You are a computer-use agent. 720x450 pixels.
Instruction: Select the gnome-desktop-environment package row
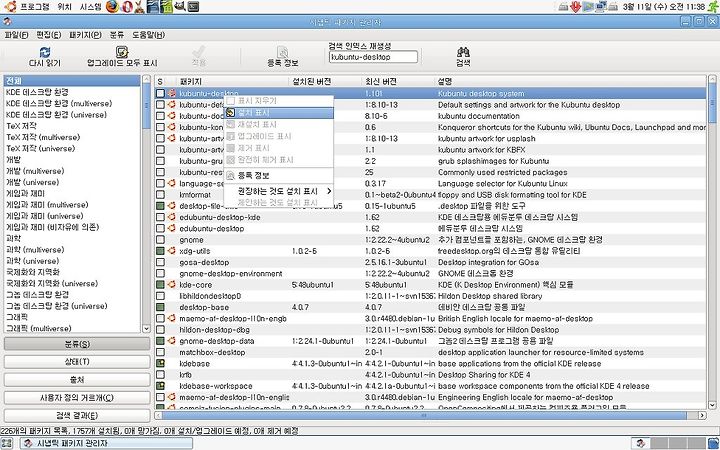(430, 274)
